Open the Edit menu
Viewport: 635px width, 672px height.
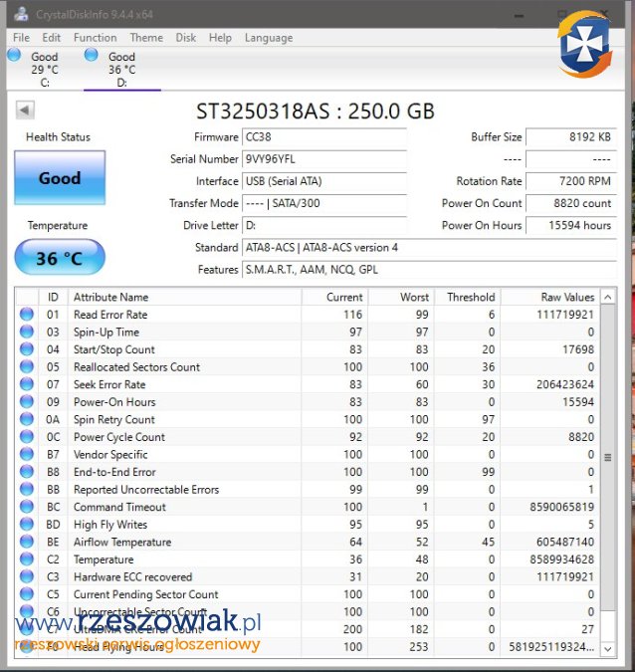pos(51,38)
